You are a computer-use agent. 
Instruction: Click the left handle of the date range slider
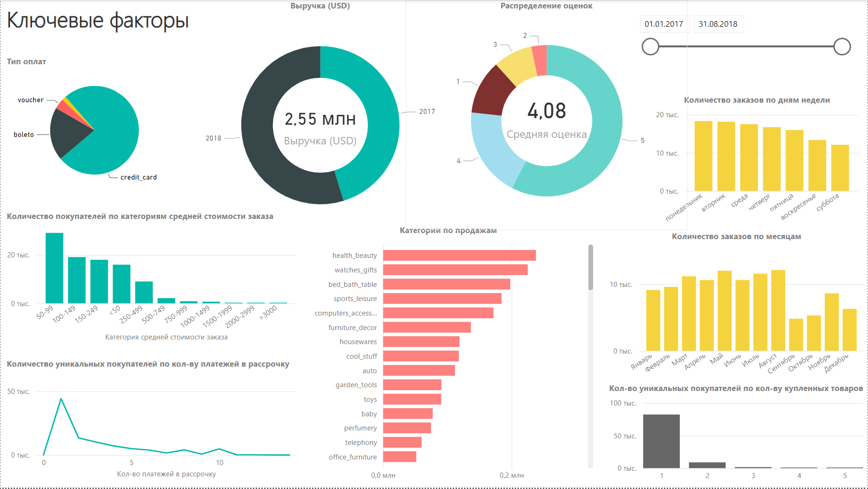[x=651, y=45]
